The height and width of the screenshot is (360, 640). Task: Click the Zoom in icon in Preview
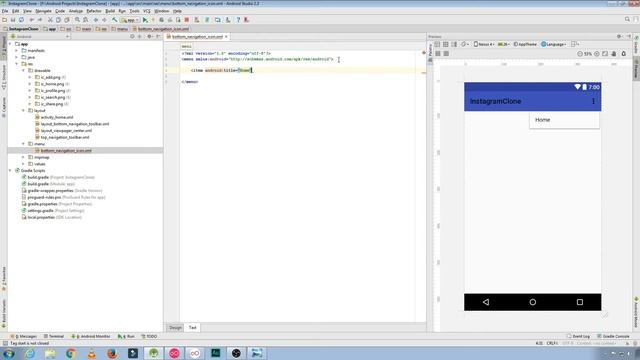597,53
